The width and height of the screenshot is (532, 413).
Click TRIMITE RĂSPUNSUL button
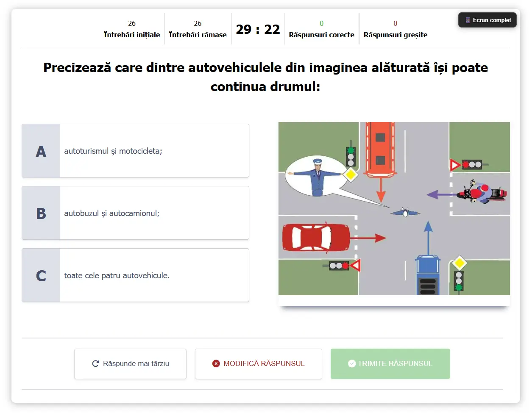pos(390,363)
